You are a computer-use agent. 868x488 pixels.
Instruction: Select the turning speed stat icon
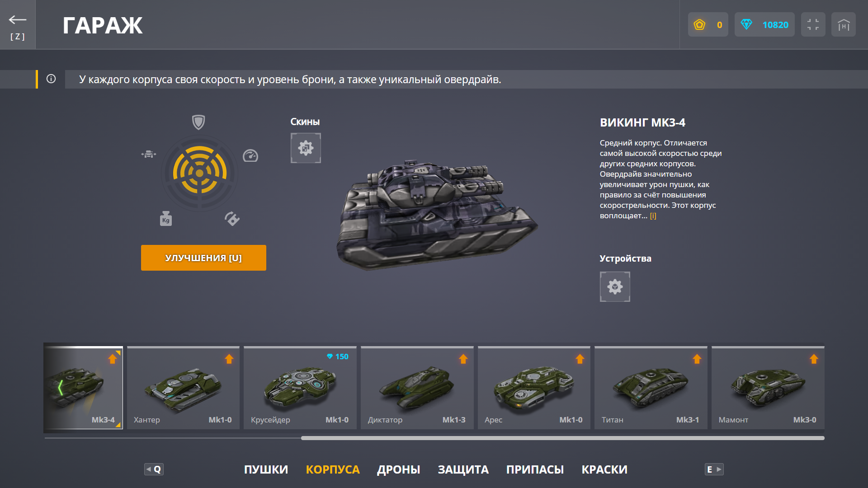pos(232,219)
